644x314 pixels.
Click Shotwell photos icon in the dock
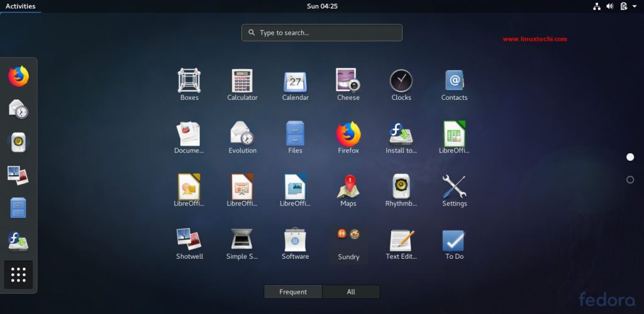[x=18, y=175]
